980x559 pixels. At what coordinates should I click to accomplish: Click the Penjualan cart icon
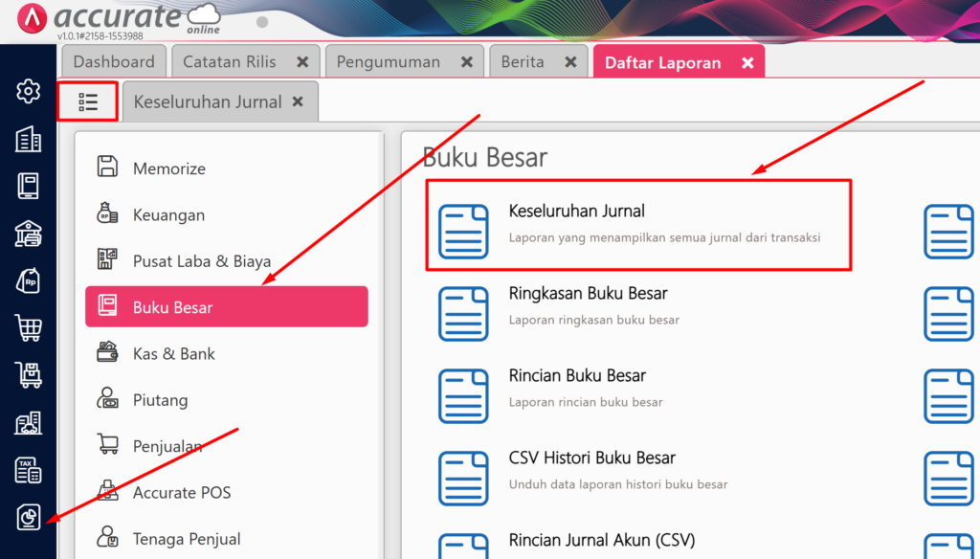[107, 444]
